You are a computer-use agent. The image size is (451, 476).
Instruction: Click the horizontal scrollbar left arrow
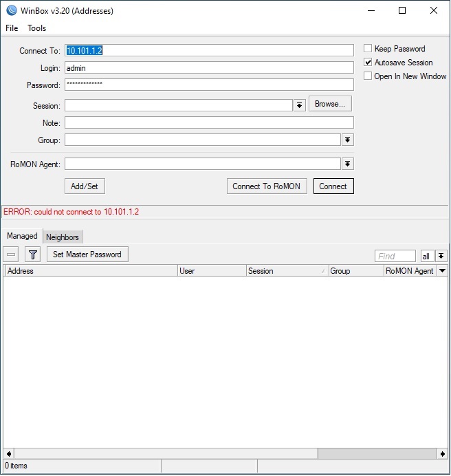click(9, 454)
